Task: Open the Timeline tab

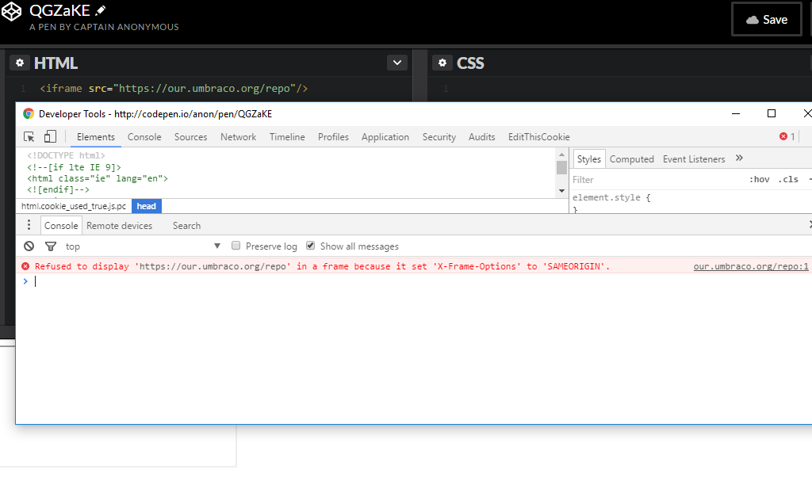Action: pos(287,137)
